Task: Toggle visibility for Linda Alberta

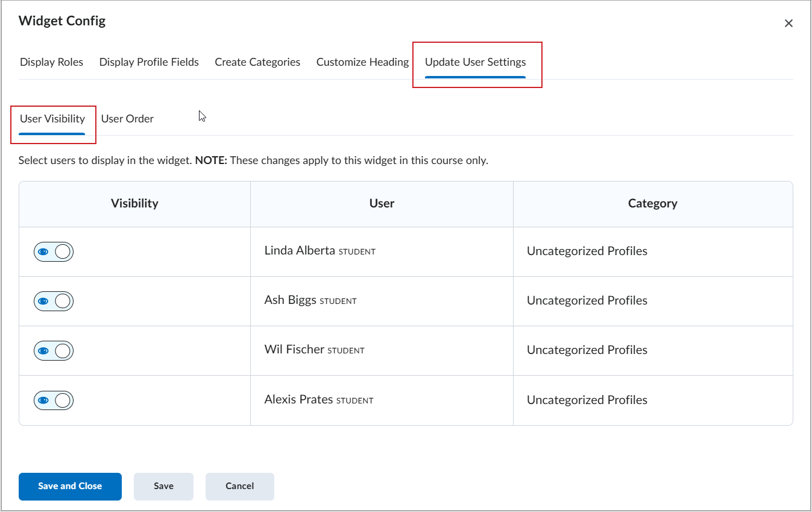Action: [x=54, y=251]
